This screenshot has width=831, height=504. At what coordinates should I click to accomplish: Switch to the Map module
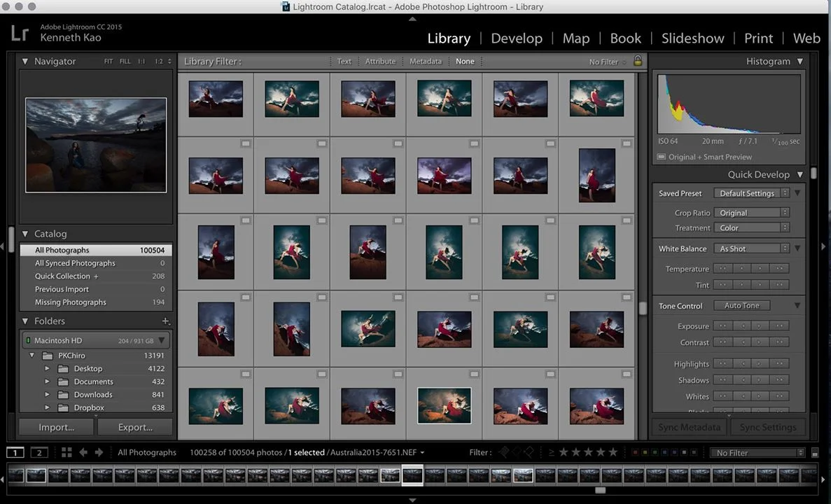pyautogui.click(x=576, y=38)
